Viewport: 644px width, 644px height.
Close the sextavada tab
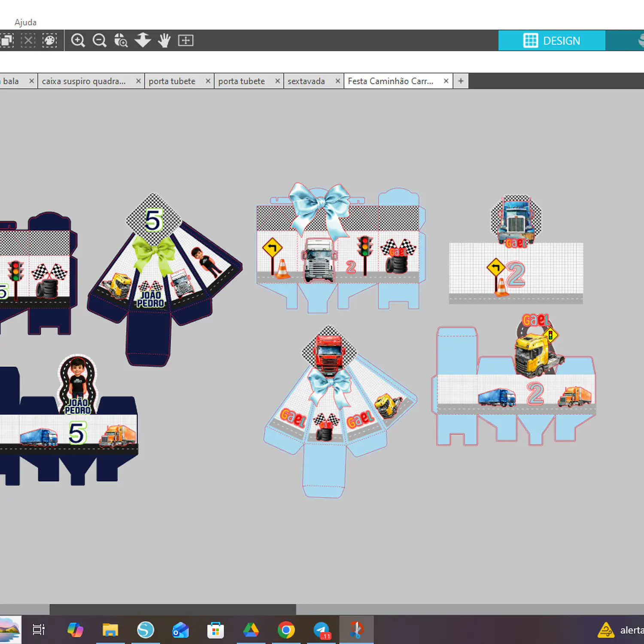tap(338, 81)
